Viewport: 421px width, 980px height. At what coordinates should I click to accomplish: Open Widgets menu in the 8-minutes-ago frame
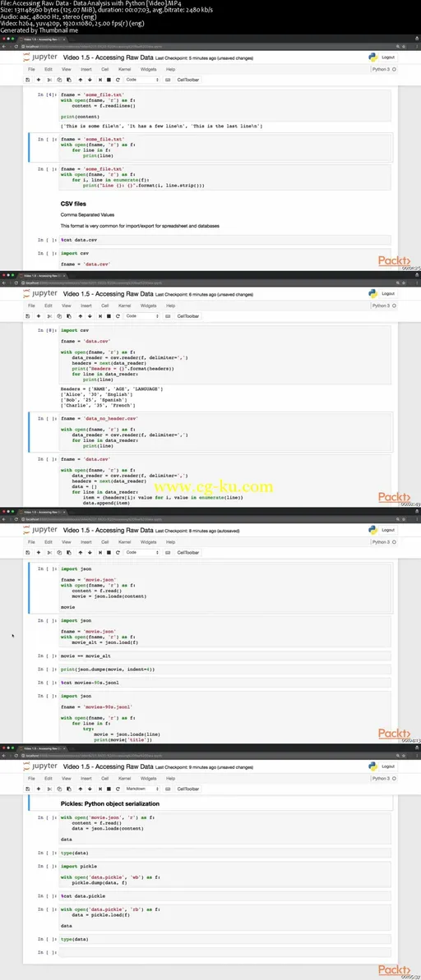pyautogui.click(x=148, y=542)
